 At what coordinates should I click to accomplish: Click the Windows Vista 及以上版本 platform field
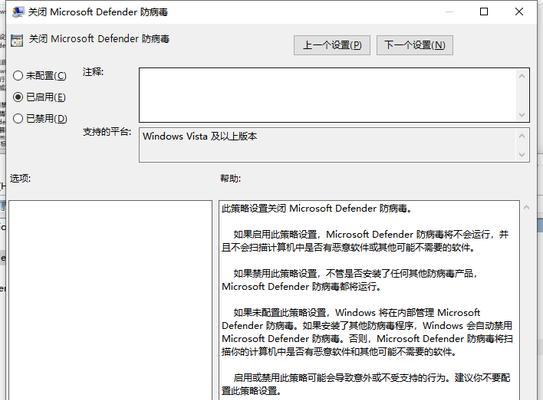click(x=327, y=145)
